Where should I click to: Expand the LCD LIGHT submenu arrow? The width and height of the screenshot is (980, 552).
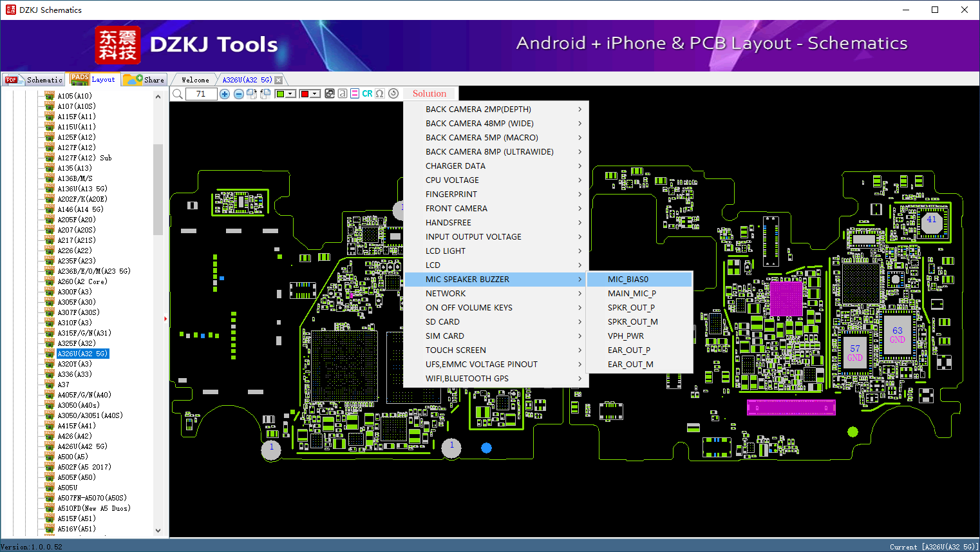click(x=580, y=251)
